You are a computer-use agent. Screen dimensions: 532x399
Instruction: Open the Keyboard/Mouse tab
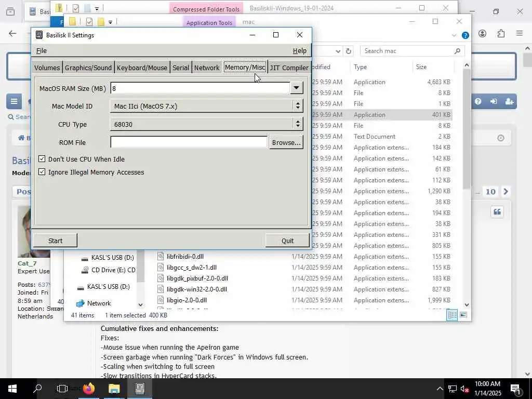tap(142, 68)
